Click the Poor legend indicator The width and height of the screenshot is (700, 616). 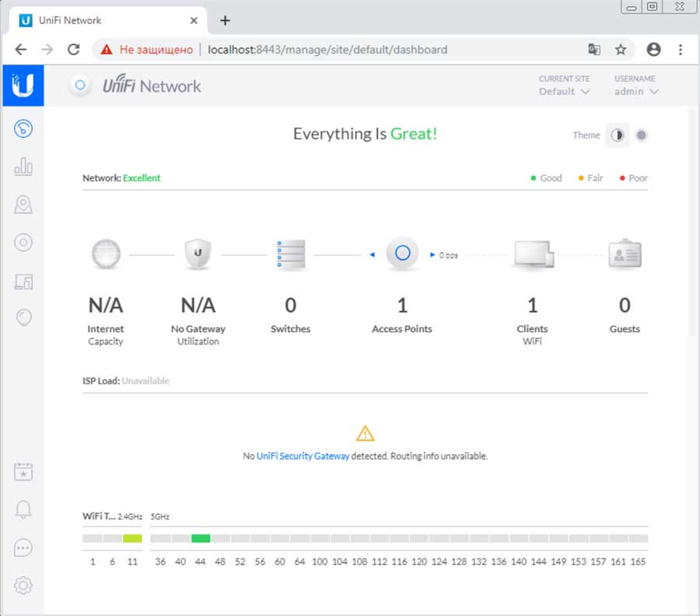[x=633, y=178]
